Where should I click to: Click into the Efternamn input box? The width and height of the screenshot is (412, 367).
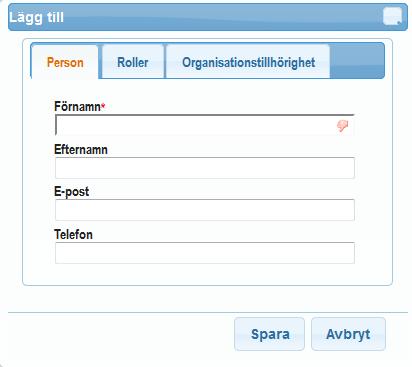(205, 168)
